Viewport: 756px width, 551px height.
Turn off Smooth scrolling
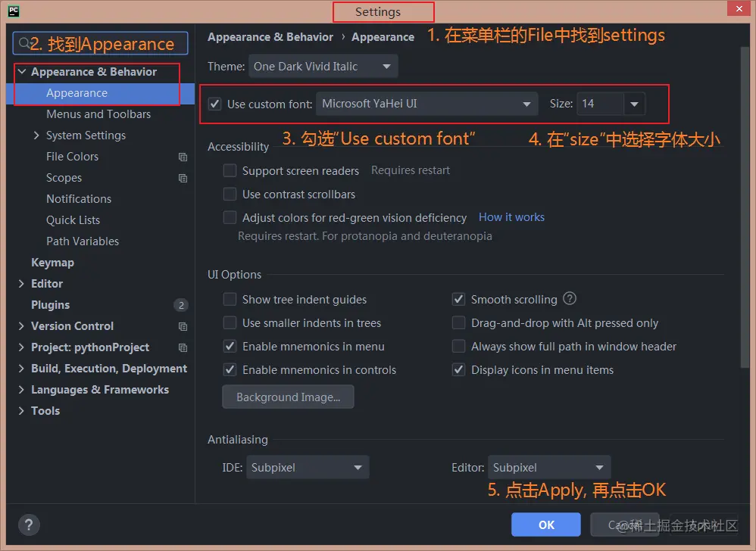pyautogui.click(x=458, y=300)
